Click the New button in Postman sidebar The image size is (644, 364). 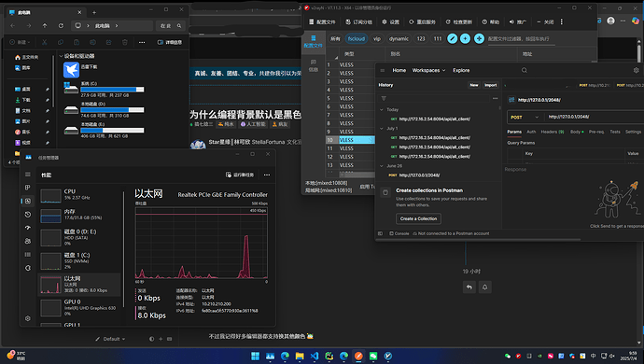click(x=474, y=85)
